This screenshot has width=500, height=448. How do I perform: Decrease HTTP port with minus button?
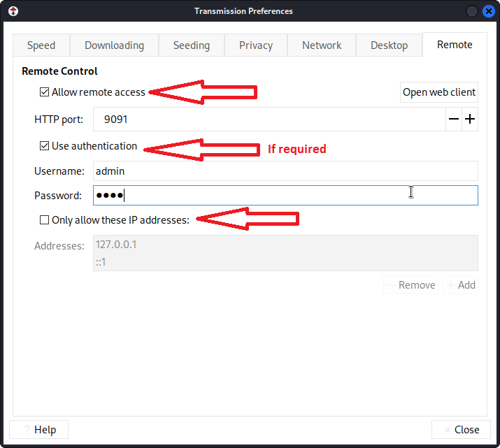tap(455, 120)
